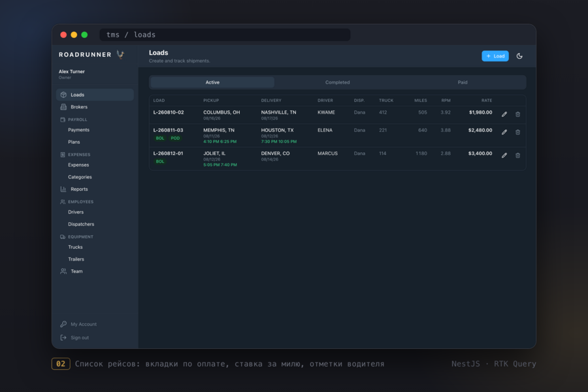Click the Loads box icon in sidebar

pyautogui.click(x=63, y=95)
